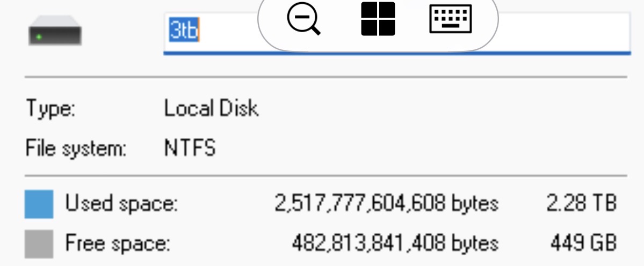
Task: Click the Windows four-squares icon
Action: pyautogui.click(x=378, y=19)
